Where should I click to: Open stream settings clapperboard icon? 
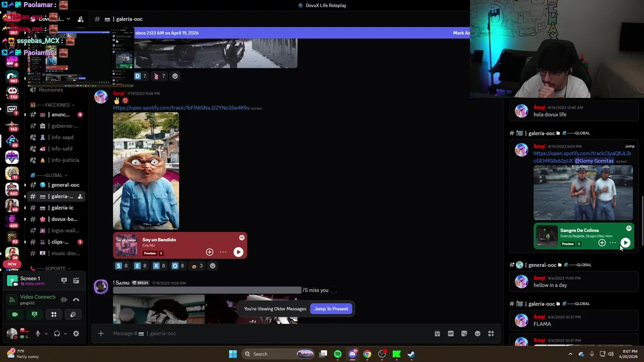pos(76,281)
